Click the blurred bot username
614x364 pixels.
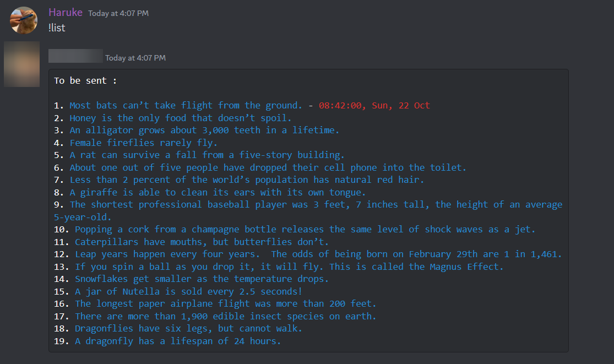point(74,55)
